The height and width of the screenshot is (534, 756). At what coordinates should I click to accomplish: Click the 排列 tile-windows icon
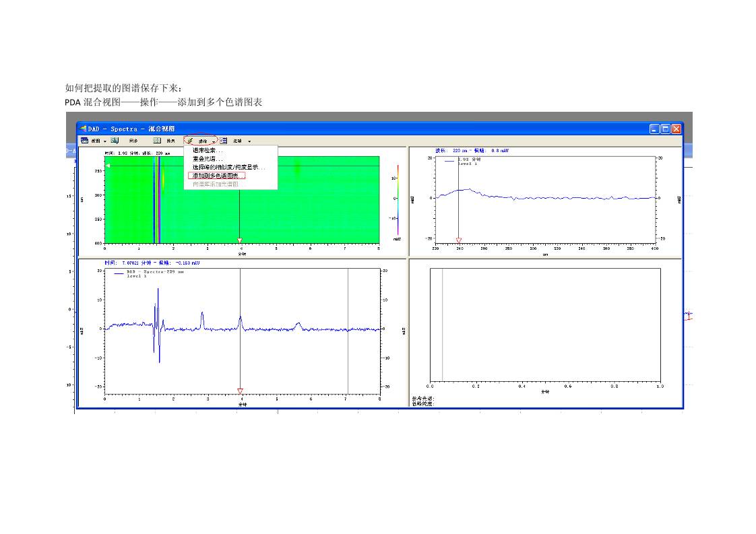(157, 141)
